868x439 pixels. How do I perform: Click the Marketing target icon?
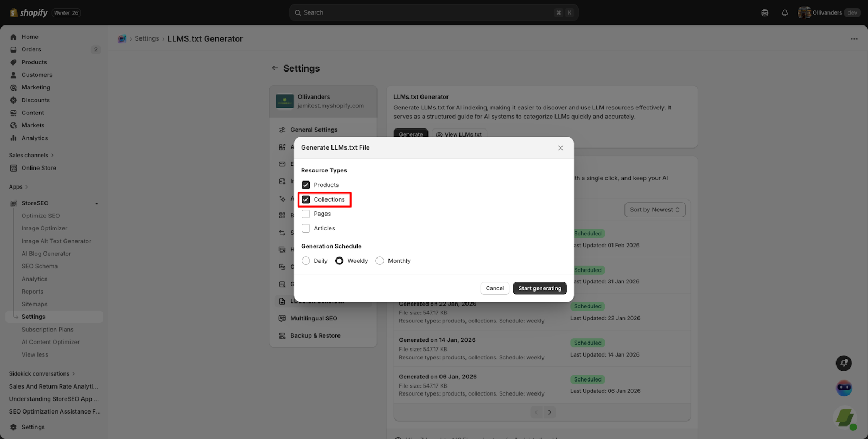tap(14, 87)
